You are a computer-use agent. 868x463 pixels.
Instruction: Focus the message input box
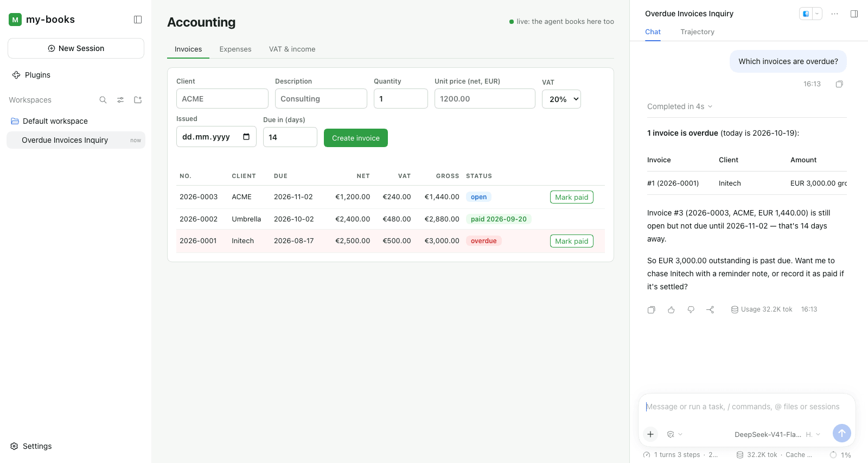746,407
